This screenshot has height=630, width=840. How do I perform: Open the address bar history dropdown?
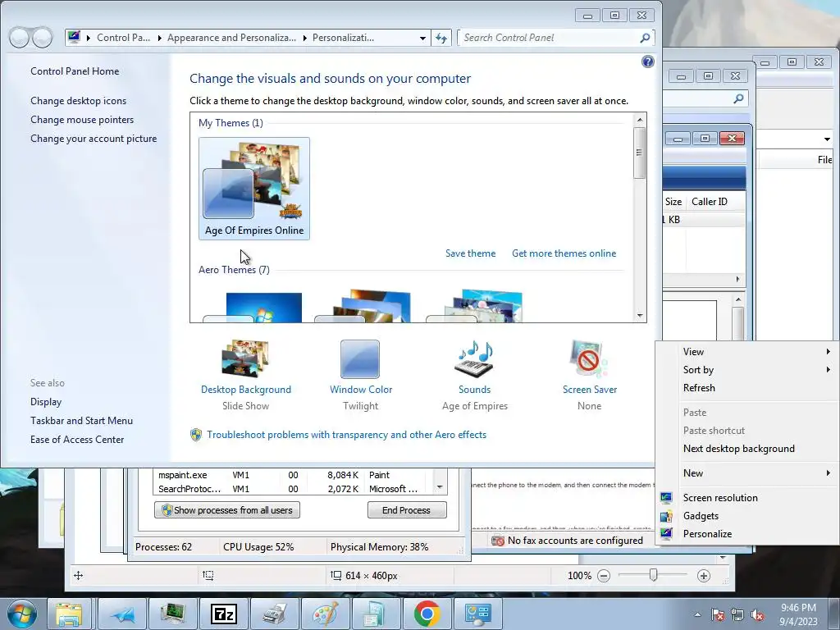click(x=422, y=38)
